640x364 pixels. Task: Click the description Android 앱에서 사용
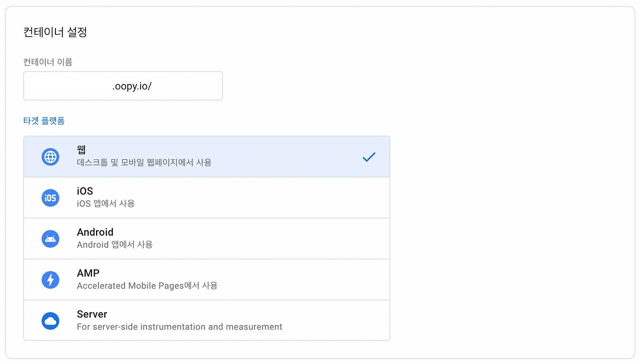point(115,244)
